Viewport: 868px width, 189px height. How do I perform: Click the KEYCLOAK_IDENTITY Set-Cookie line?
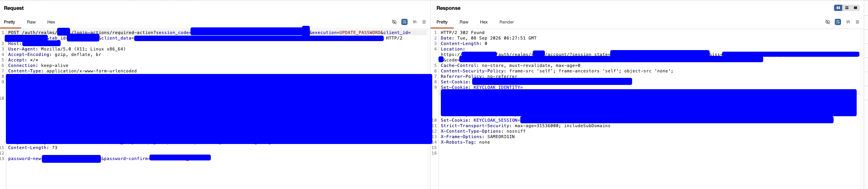(x=482, y=87)
